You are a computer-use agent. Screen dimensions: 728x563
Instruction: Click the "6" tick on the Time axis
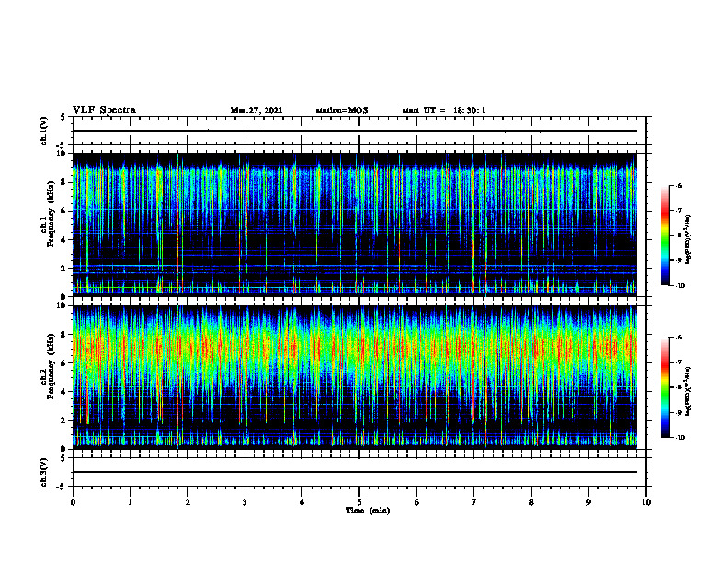[417, 502]
